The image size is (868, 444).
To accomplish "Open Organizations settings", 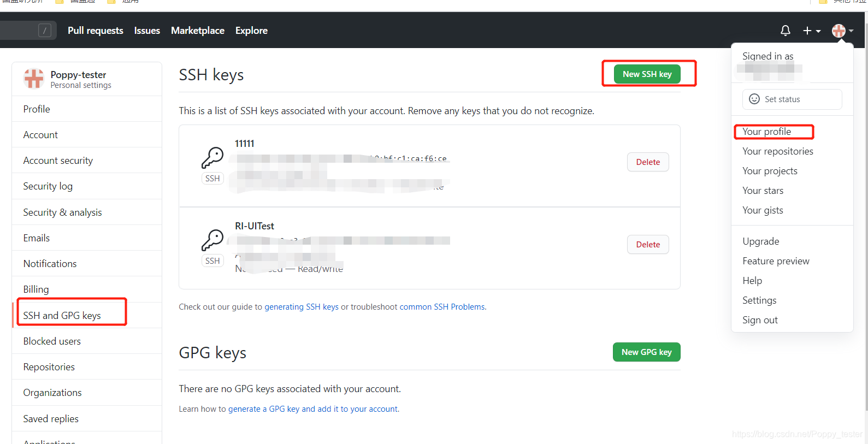I will [87, 393].
